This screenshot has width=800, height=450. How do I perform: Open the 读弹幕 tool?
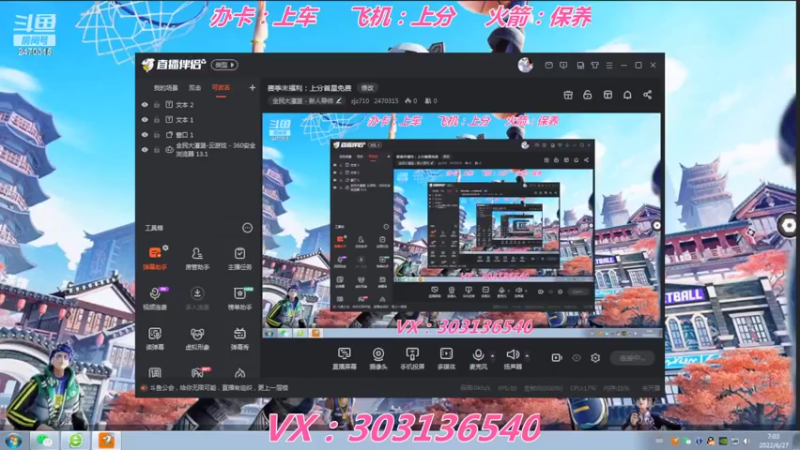pyautogui.click(x=155, y=338)
